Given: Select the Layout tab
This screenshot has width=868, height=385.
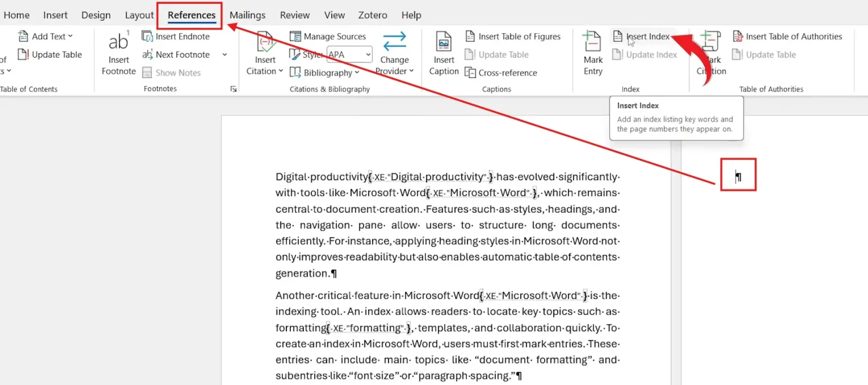Looking at the screenshot, I should [139, 15].
